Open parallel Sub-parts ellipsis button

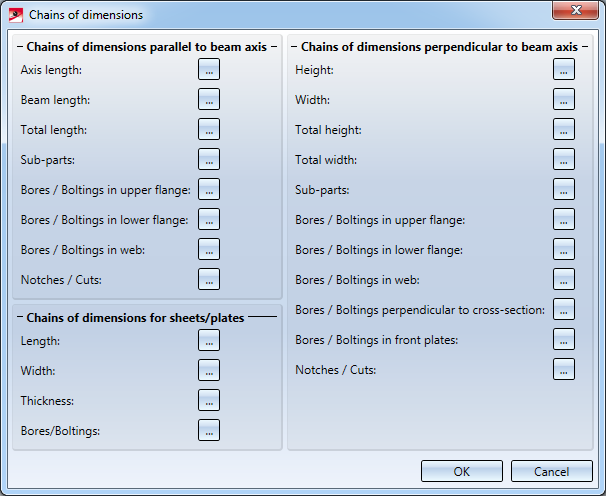tap(209, 159)
